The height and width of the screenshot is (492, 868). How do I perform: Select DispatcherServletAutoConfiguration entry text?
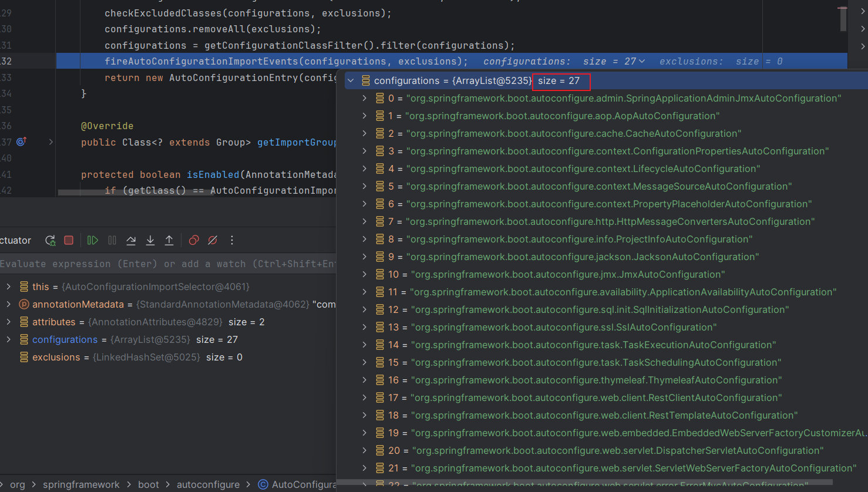coord(618,450)
